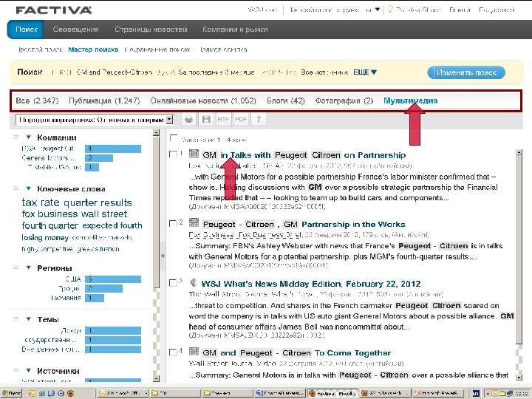The image size is (532, 399).
Task: Open the interface language dropdown arrow in the header
Action: (378, 10)
